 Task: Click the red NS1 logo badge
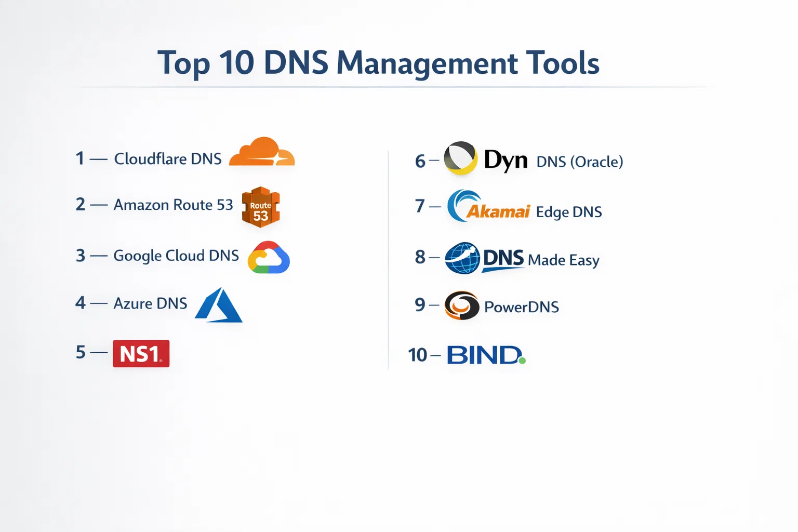pyautogui.click(x=141, y=354)
